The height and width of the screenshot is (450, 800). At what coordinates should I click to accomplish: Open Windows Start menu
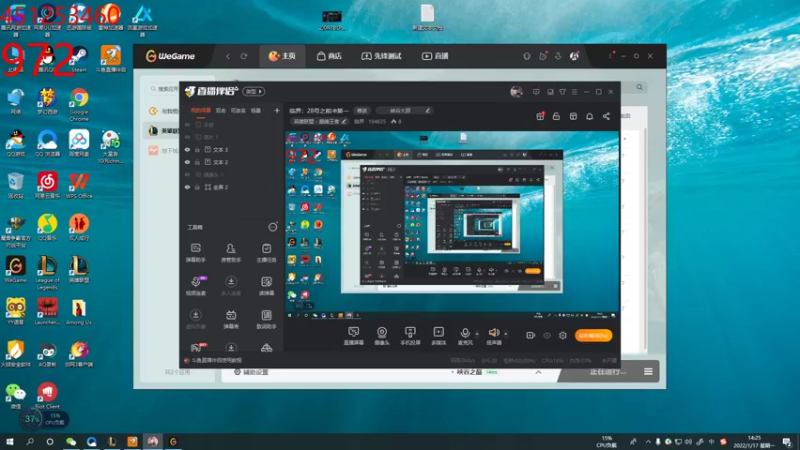[x=9, y=442]
